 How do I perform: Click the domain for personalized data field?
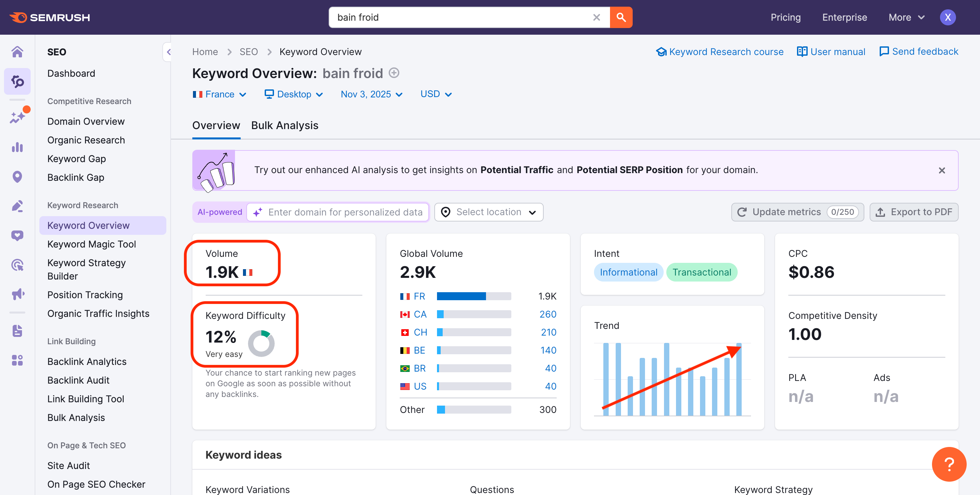(x=344, y=212)
